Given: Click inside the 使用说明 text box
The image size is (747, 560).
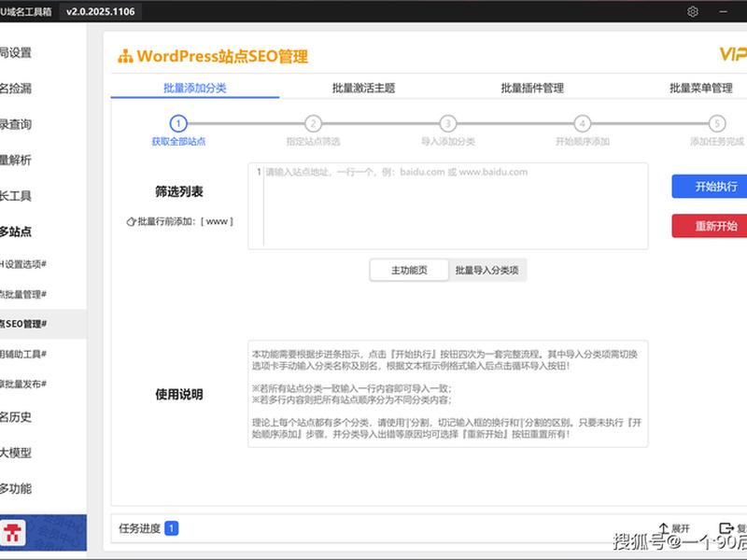Looking at the screenshot, I should click(448, 394).
